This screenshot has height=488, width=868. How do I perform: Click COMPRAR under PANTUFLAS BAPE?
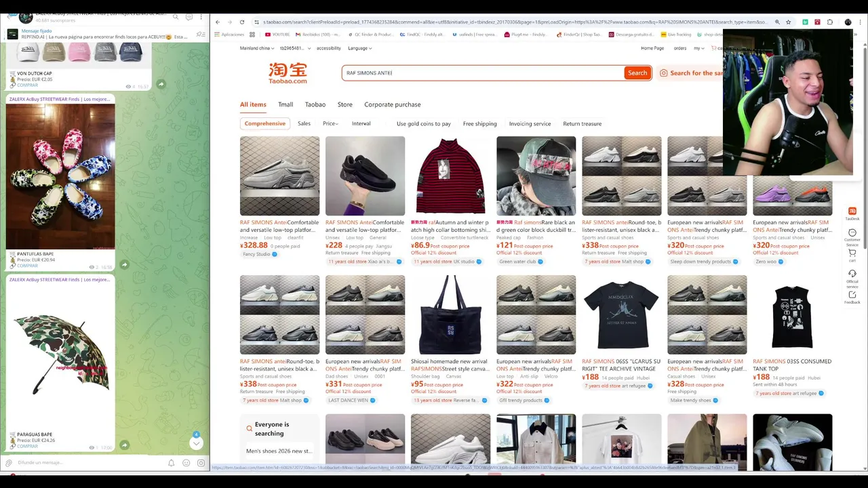[x=27, y=266]
